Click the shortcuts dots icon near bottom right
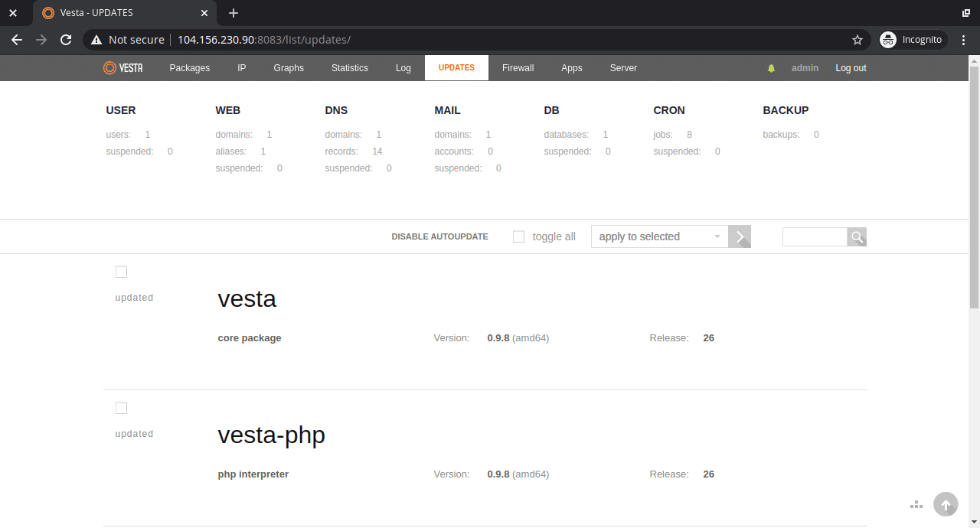This screenshot has height=528, width=980. (916, 505)
